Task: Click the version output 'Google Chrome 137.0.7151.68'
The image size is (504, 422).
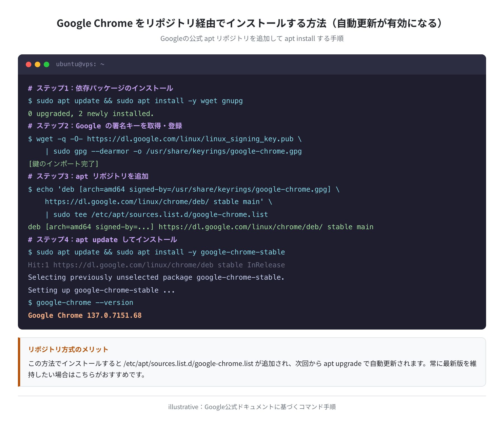Action: 85,315
